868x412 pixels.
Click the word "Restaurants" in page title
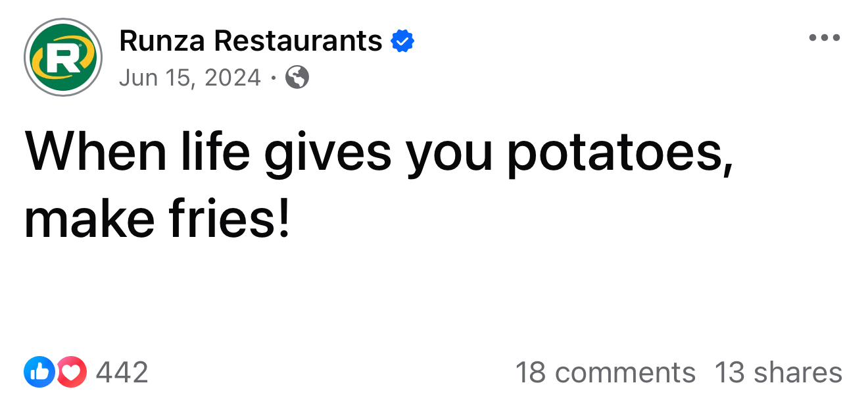tap(298, 41)
